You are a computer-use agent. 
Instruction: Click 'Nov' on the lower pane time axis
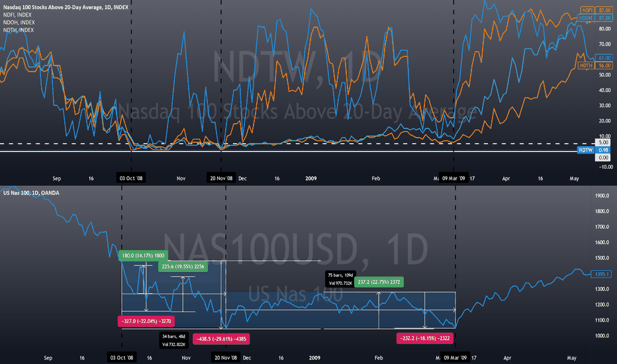(x=186, y=358)
